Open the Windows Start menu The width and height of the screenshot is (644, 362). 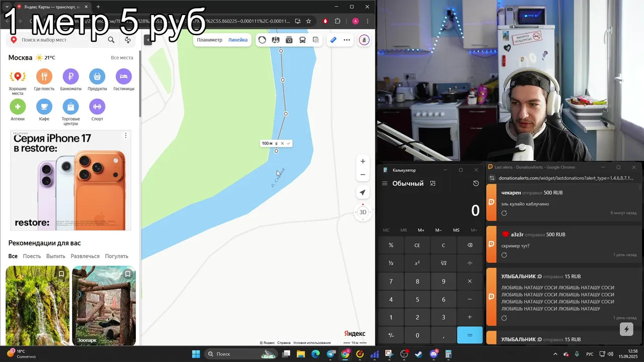click(196, 354)
